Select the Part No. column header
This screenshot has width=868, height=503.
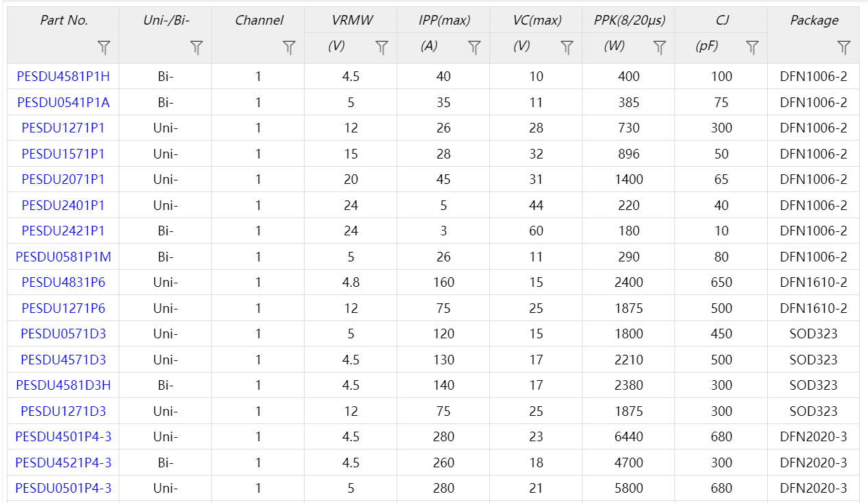pos(64,21)
